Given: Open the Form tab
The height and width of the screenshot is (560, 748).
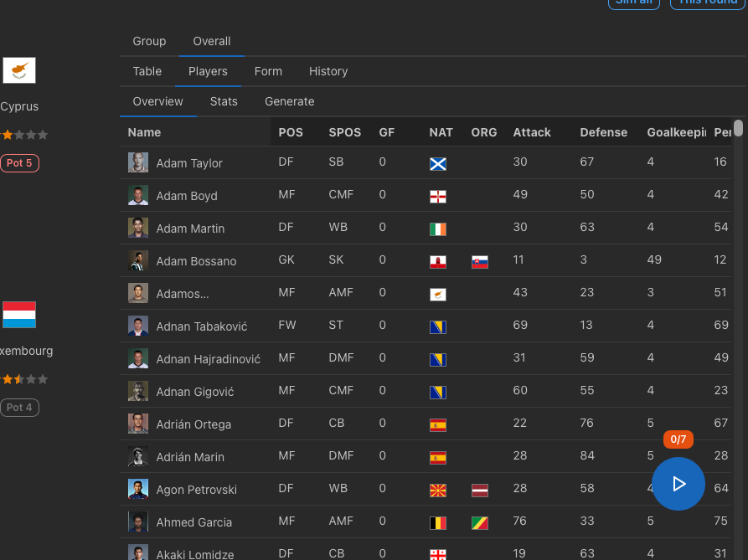Looking at the screenshot, I should point(268,71).
